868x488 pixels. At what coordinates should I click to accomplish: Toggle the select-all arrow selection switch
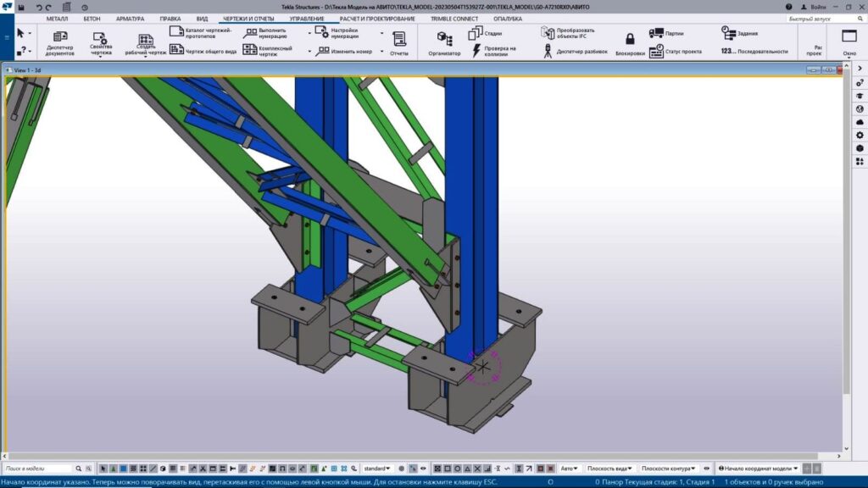coord(103,469)
